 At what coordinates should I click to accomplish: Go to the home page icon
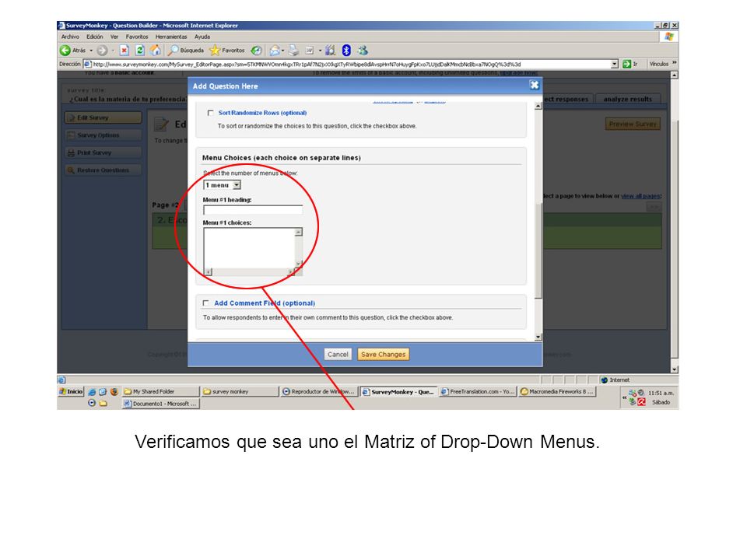pyautogui.click(x=156, y=50)
